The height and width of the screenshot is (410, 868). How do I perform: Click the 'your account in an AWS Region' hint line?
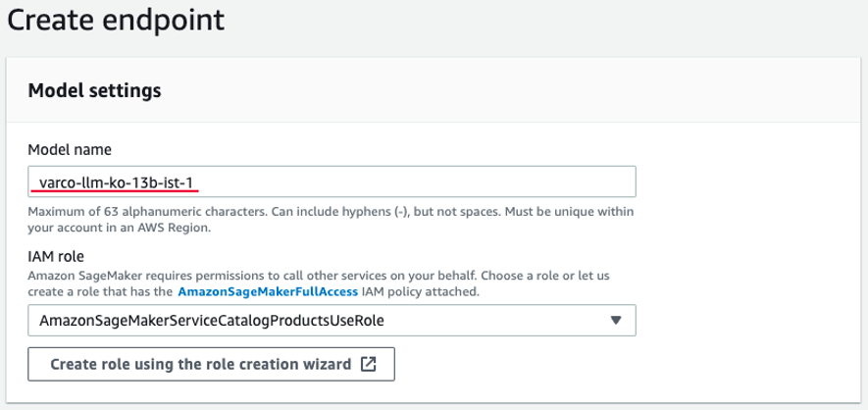(120, 228)
